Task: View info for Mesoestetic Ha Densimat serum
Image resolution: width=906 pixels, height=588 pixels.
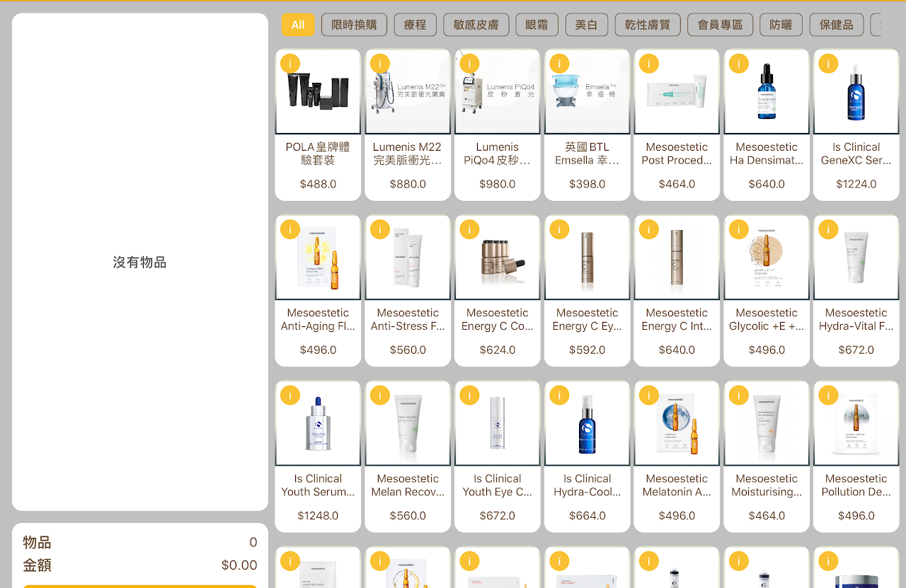Action: click(738, 63)
